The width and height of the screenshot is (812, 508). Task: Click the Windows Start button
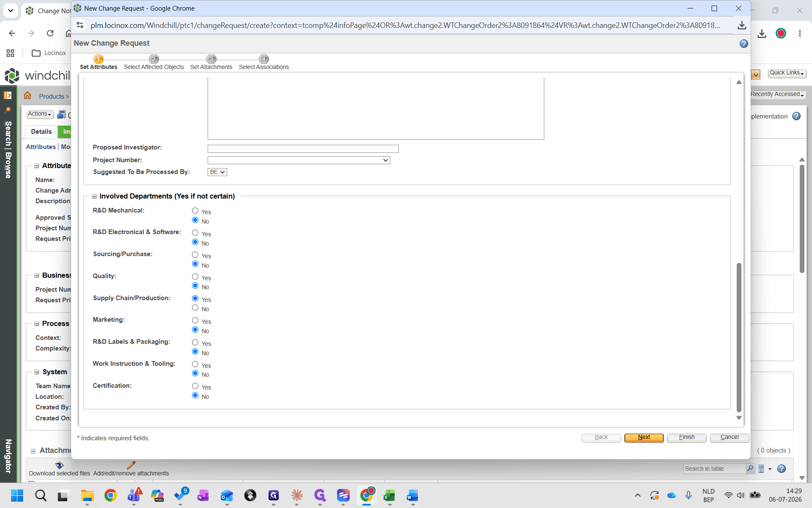coord(17,495)
